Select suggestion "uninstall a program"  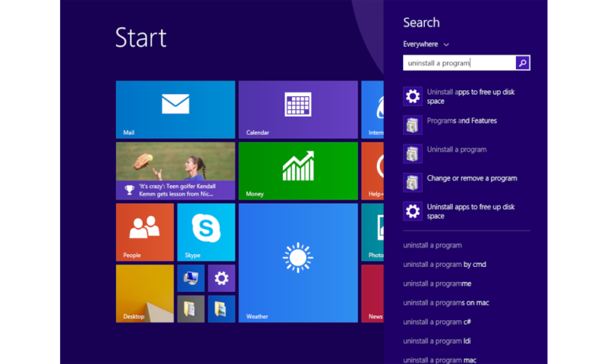(432, 245)
